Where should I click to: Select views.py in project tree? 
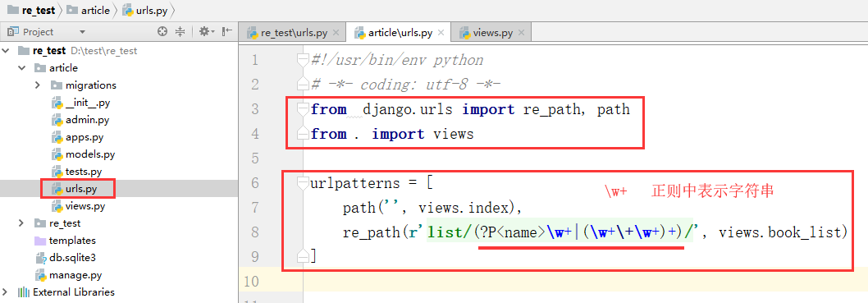(x=85, y=206)
